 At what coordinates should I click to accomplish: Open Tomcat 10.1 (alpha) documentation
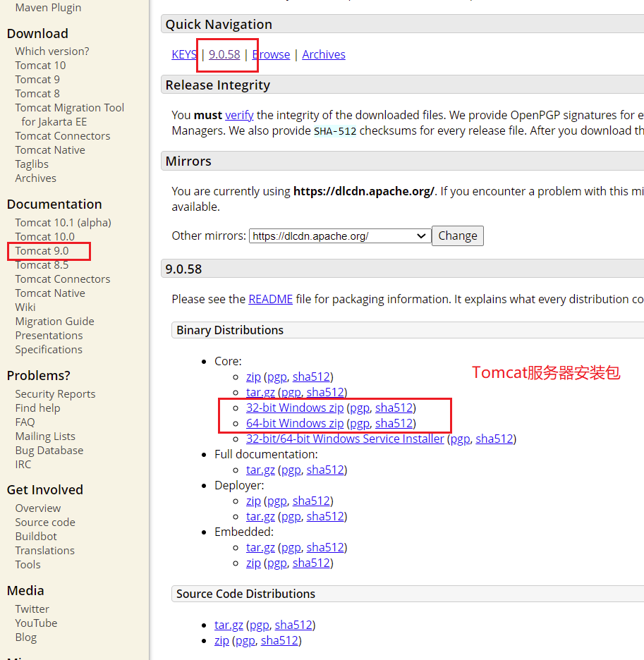[63, 223]
